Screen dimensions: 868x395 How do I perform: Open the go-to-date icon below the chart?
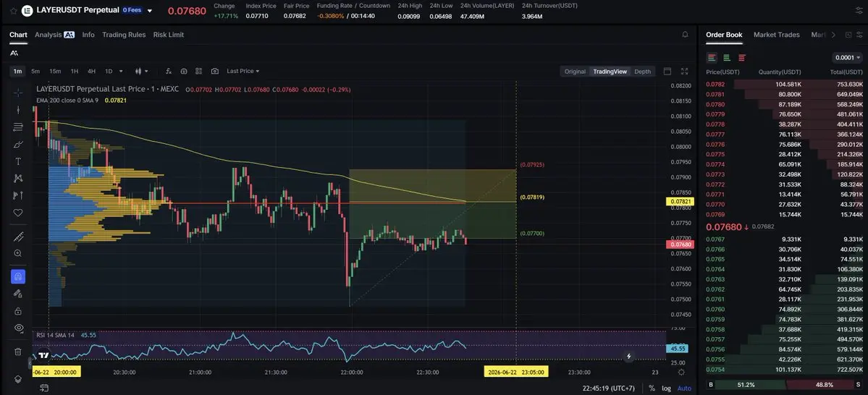[x=43, y=388]
